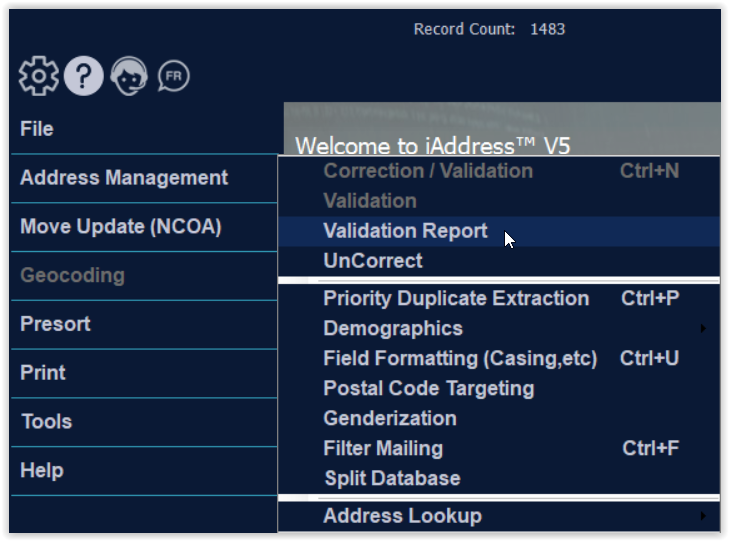
Task: Open the File menu
Action: pos(144,129)
